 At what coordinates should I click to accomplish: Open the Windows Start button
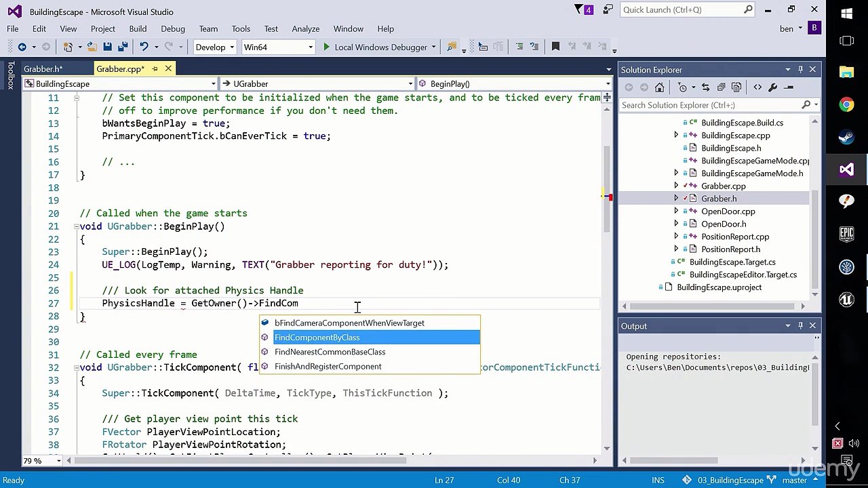[847, 14]
